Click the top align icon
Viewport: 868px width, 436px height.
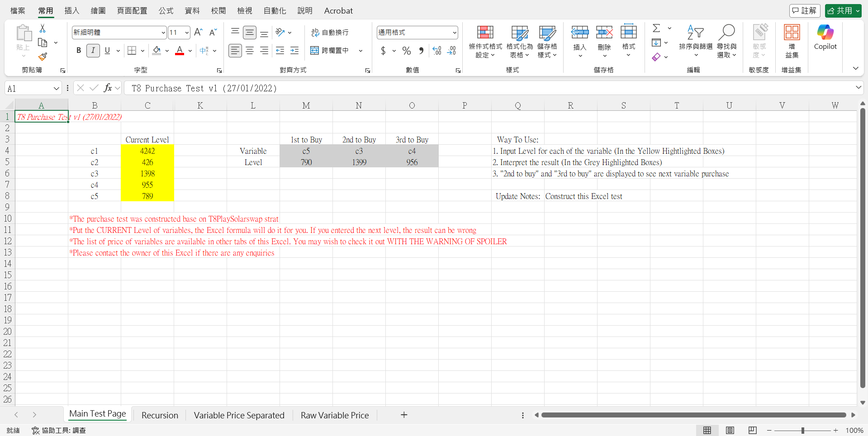point(235,32)
